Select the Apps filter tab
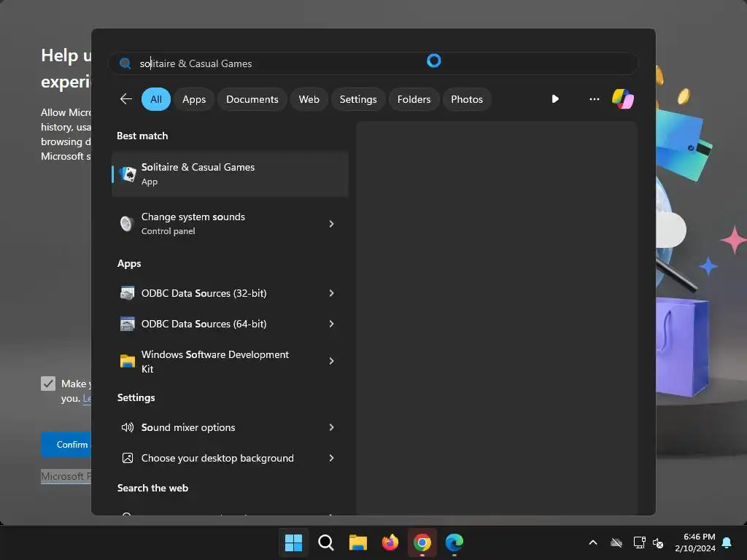This screenshot has height=560, width=747. [x=194, y=99]
